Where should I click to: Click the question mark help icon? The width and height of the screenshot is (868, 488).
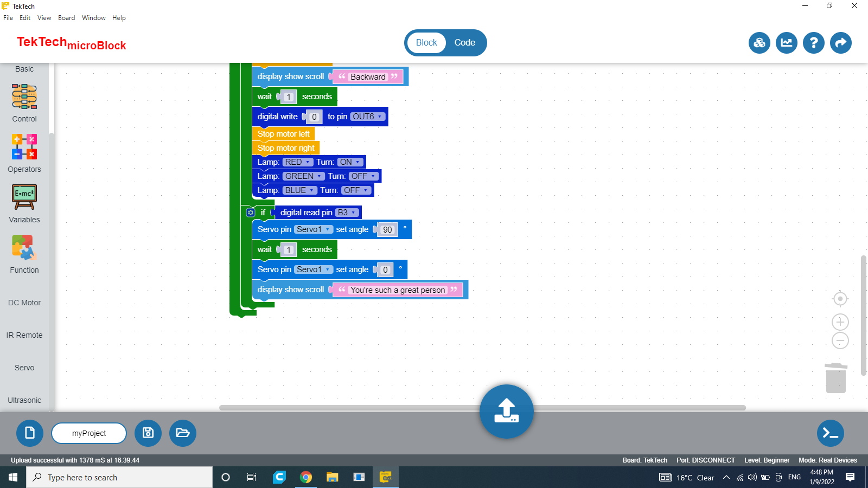(x=814, y=43)
